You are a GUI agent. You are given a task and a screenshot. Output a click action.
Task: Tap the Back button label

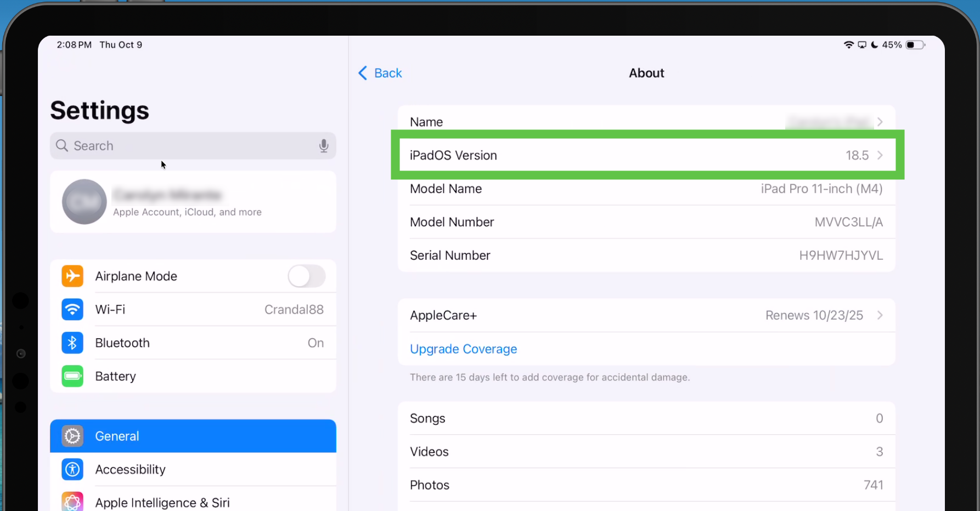click(x=388, y=73)
